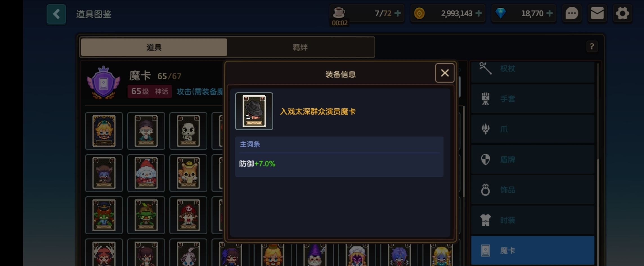The width and height of the screenshot is (644, 266).
Task: Click the question mark help icon
Action: (592, 46)
